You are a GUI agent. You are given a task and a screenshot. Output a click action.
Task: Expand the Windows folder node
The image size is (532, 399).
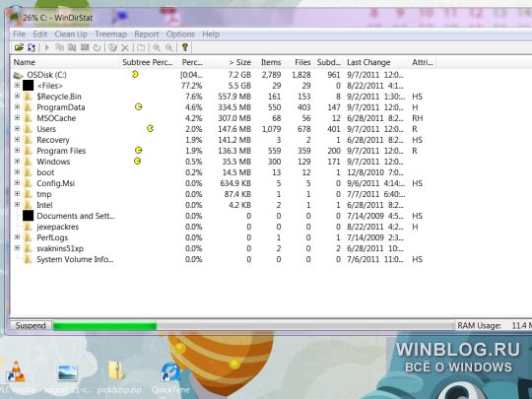coord(17,162)
